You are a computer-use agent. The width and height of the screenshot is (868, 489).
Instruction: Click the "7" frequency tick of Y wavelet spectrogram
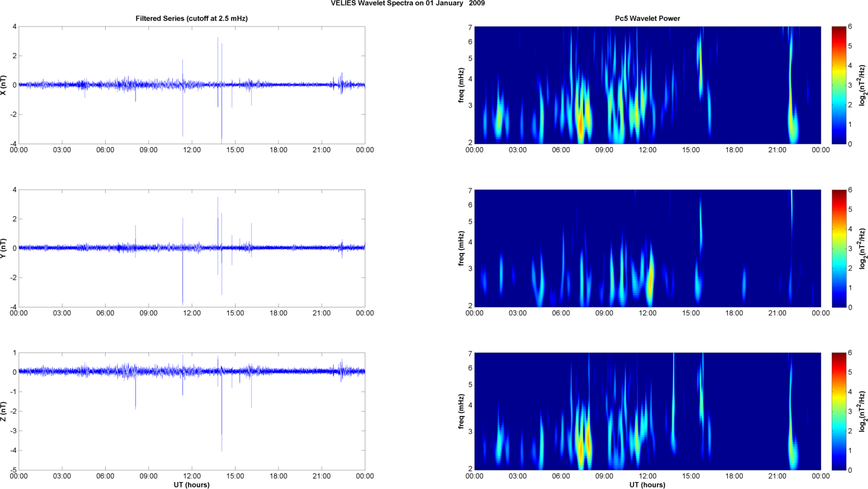[x=470, y=190]
